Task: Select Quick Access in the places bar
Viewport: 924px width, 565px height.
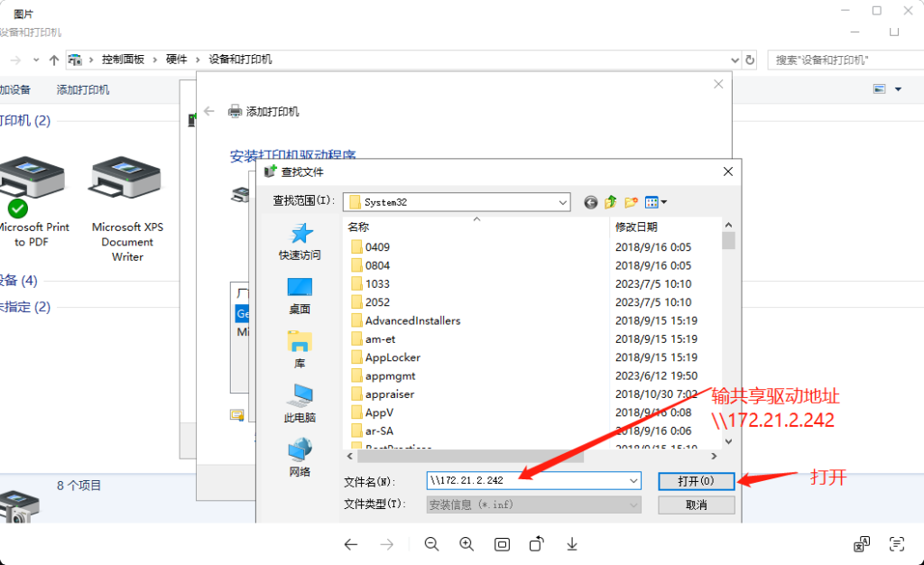Action: click(x=300, y=243)
